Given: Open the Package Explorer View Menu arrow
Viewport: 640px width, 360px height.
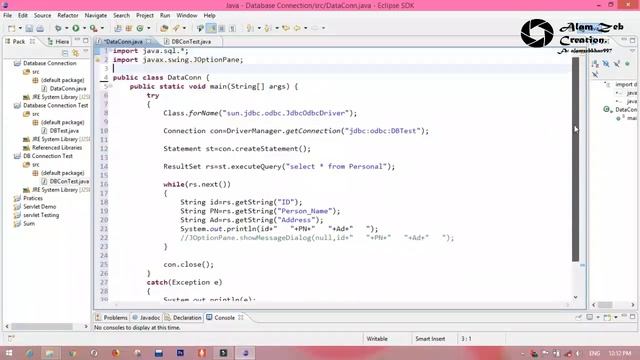Looking at the screenshot, I should pyautogui.click(x=86, y=52).
